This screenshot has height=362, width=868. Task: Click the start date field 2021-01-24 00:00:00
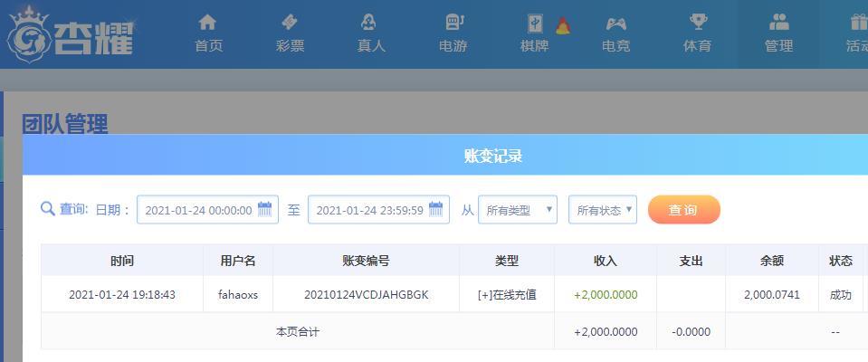[207, 210]
